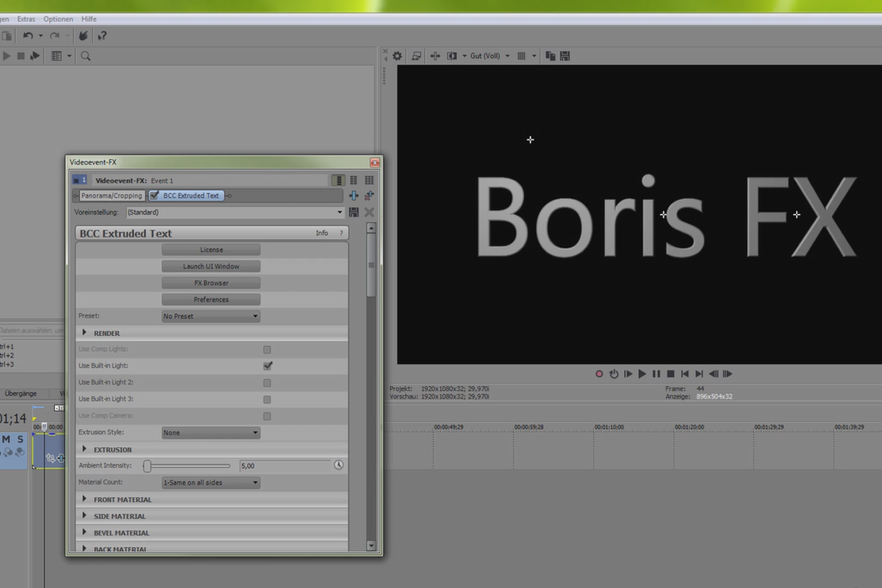This screenshot has width=882, height=588.
Task: Click the Play button under preview
Action: (x=642, y=373)
